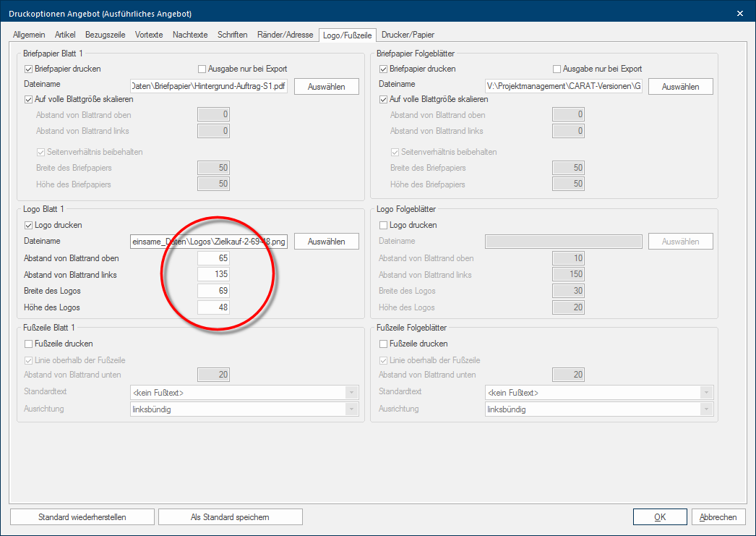Uncheck Briefpapier drucken for Blatt 1
This screenshot has width=756, height=536.
point(29,69)
